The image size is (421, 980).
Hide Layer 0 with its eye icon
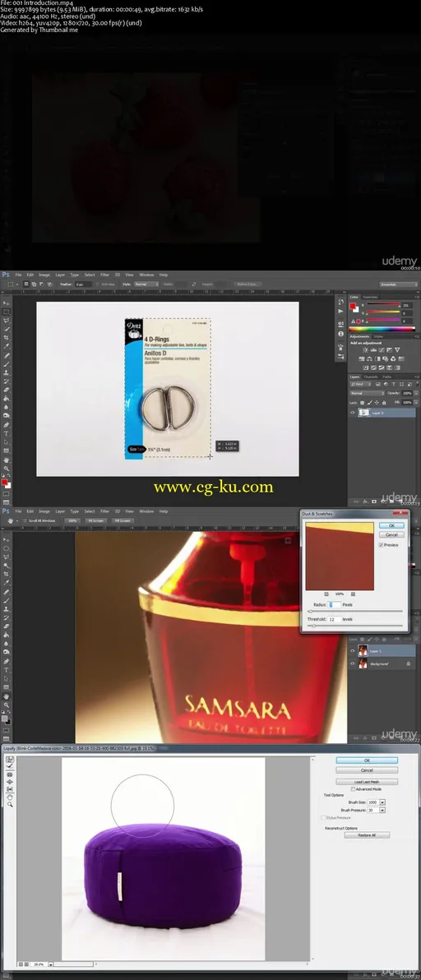click(x=352, y=413)
